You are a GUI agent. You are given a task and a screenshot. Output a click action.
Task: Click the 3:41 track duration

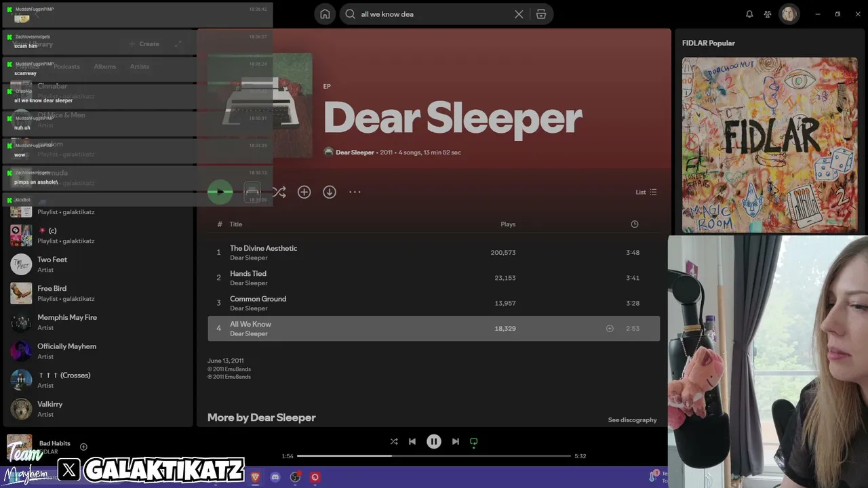(x=633, y=278)
